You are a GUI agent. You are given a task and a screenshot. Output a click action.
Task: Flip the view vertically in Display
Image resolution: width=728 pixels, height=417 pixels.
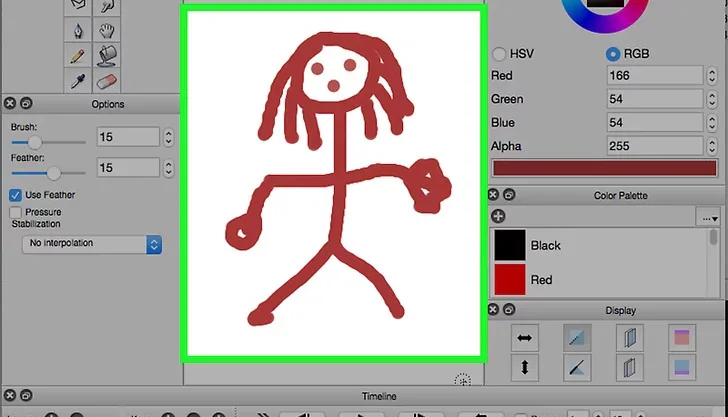pyautogui.click(x=525, y=367)
